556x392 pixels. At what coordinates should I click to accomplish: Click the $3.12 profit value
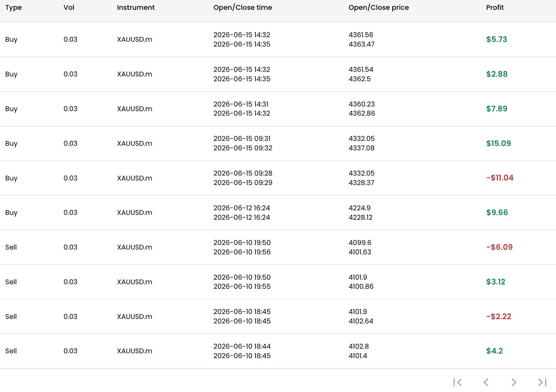point(496,282)
